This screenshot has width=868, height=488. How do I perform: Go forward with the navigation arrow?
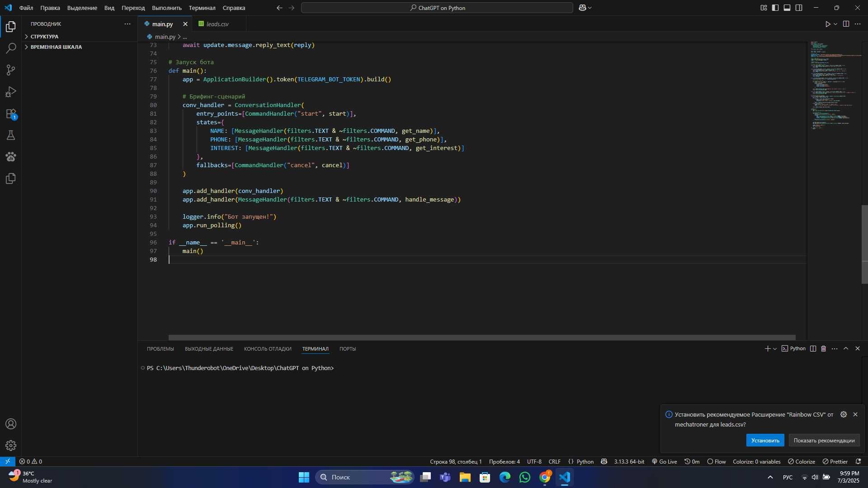tap(291, 8)
